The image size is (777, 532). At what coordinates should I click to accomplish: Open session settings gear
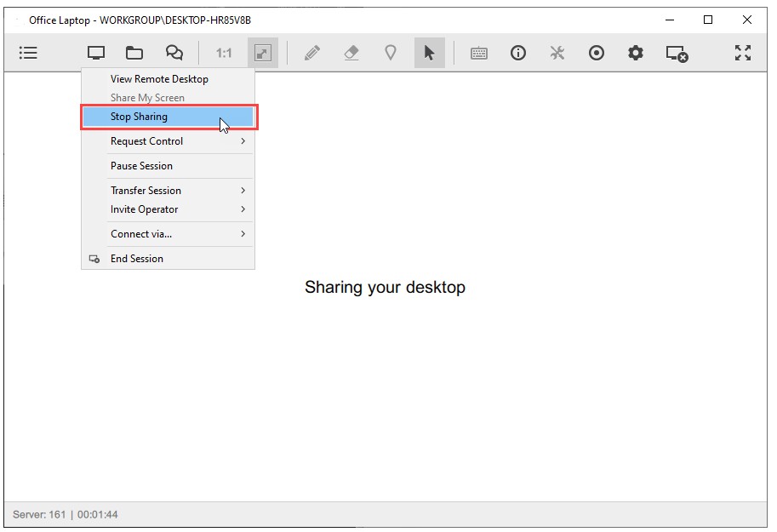point(635,52)
